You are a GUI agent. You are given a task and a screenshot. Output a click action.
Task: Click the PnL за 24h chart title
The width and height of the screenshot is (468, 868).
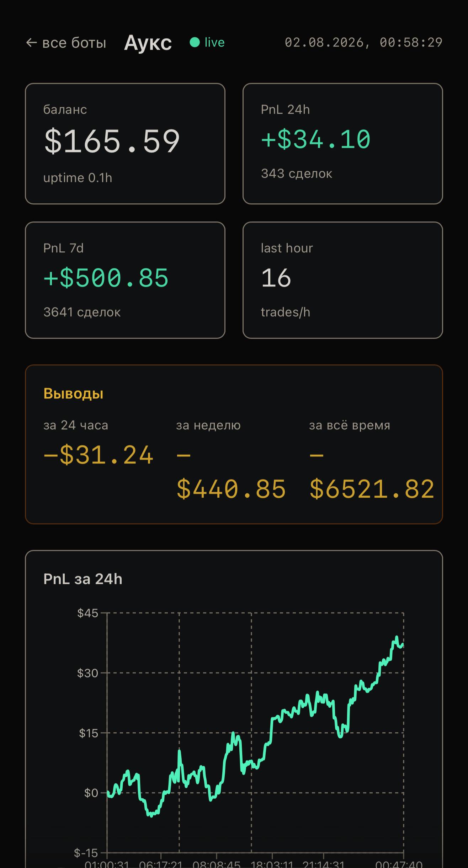(83, 579)
